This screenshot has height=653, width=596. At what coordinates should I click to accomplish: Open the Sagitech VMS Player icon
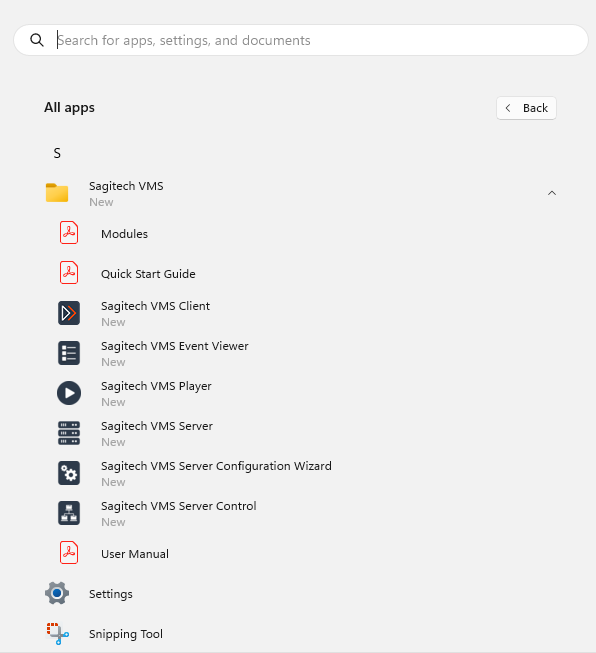[x=69, y=393]
